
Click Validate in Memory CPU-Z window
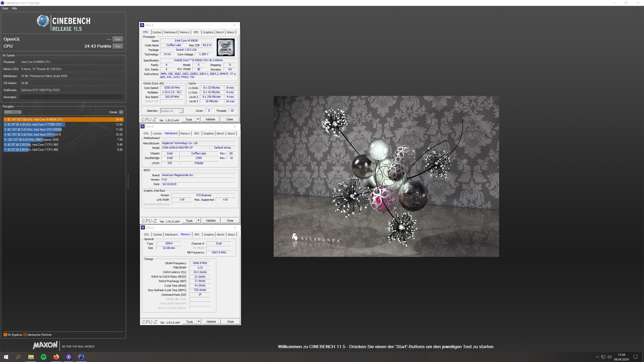(211, 322)
